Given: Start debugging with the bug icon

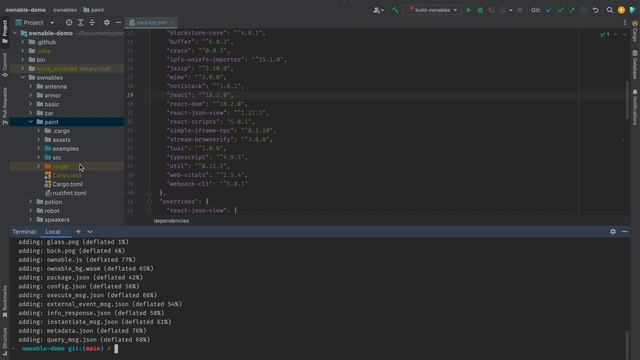Looking at the screenshot, I should click(x=480, y=10).
